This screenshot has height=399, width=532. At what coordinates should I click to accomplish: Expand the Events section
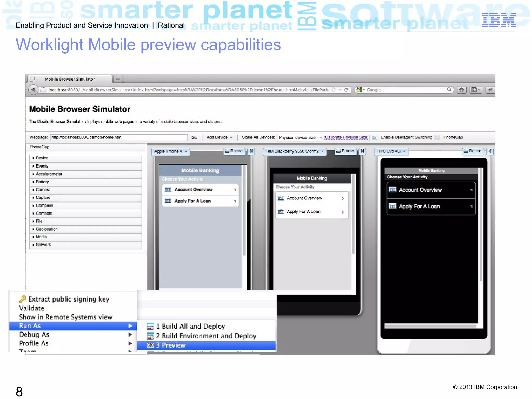click(x=85, y=166)
